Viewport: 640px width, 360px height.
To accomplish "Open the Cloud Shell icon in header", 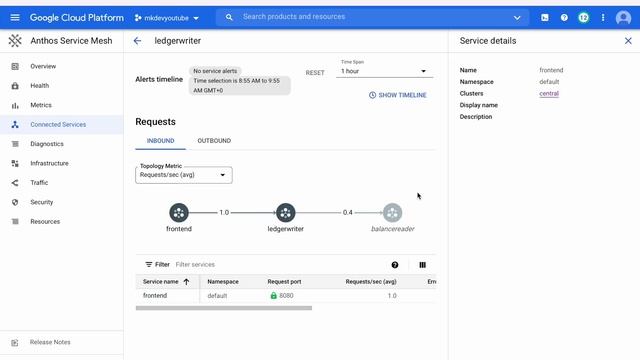I will pyautogui.click(x=544, y=18).
